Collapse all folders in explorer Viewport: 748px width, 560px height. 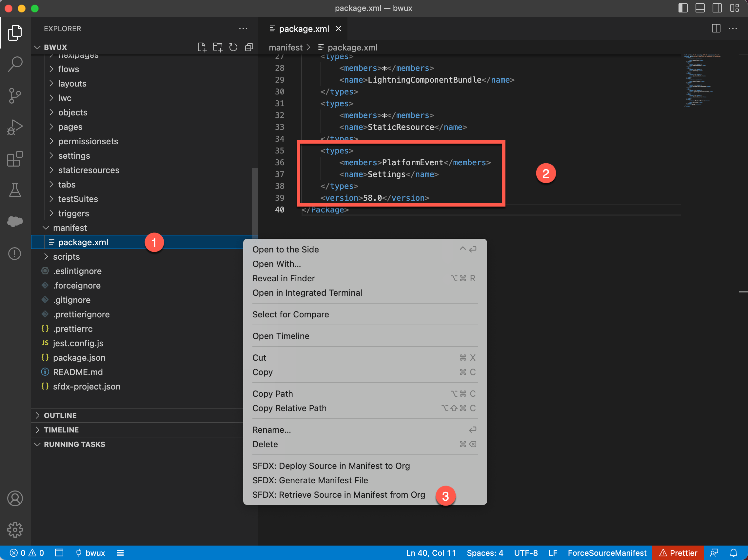click(x=249, y=47)
